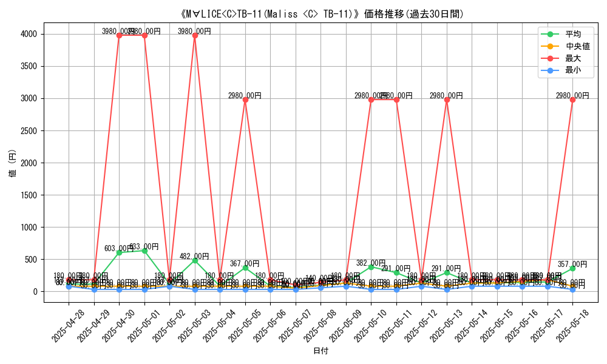
Task: Click the green average point labeled 382.00円
Action: (371, 267)
